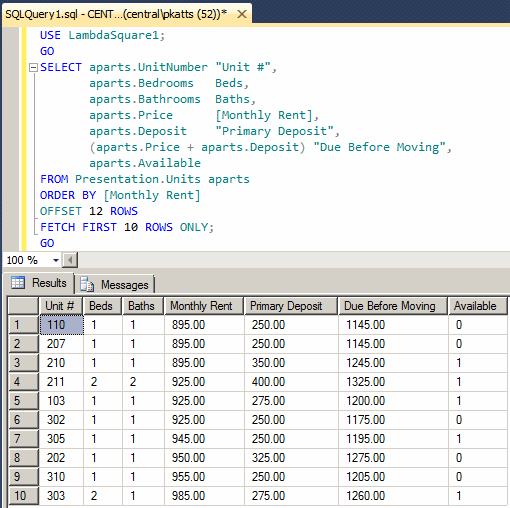Select row 10 header in results

click(23, 496)
